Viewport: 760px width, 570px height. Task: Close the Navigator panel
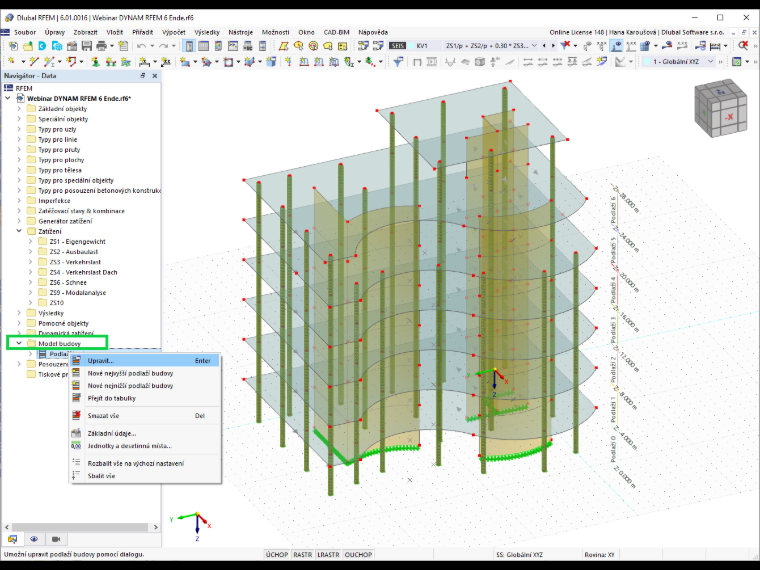click(x=155, y=76)
